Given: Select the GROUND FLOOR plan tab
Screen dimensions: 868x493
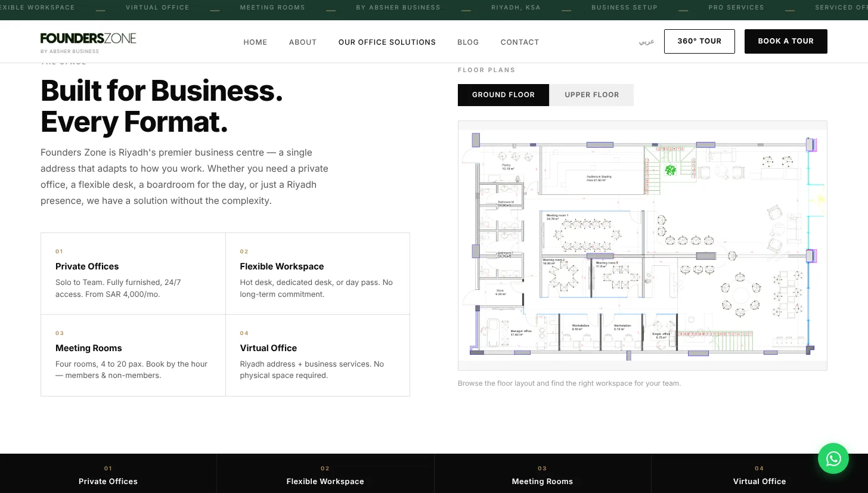Looking at the screenshot, I should pyautogui.click(x=503, y=95).
